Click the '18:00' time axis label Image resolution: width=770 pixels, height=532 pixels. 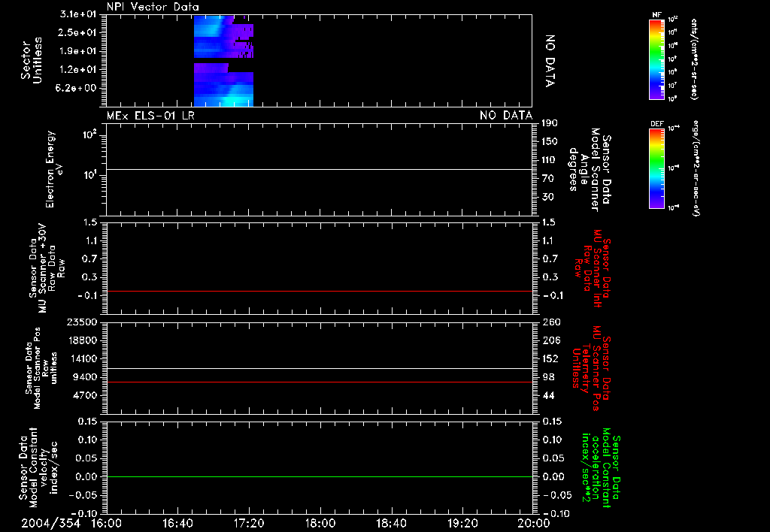pos(320,523)
